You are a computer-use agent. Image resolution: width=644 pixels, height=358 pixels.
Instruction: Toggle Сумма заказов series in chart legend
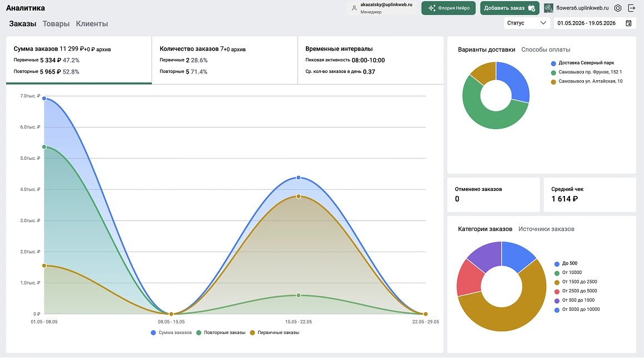171,332
